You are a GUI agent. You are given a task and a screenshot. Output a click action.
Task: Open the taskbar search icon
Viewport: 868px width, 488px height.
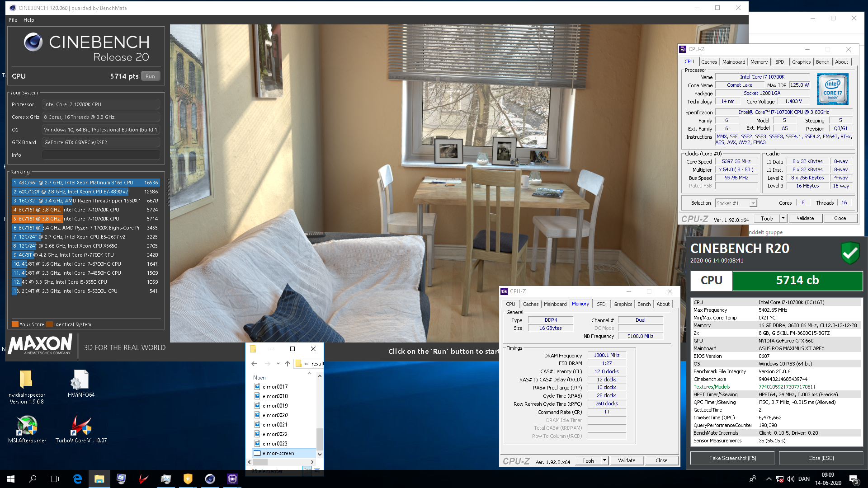[33, 479]
